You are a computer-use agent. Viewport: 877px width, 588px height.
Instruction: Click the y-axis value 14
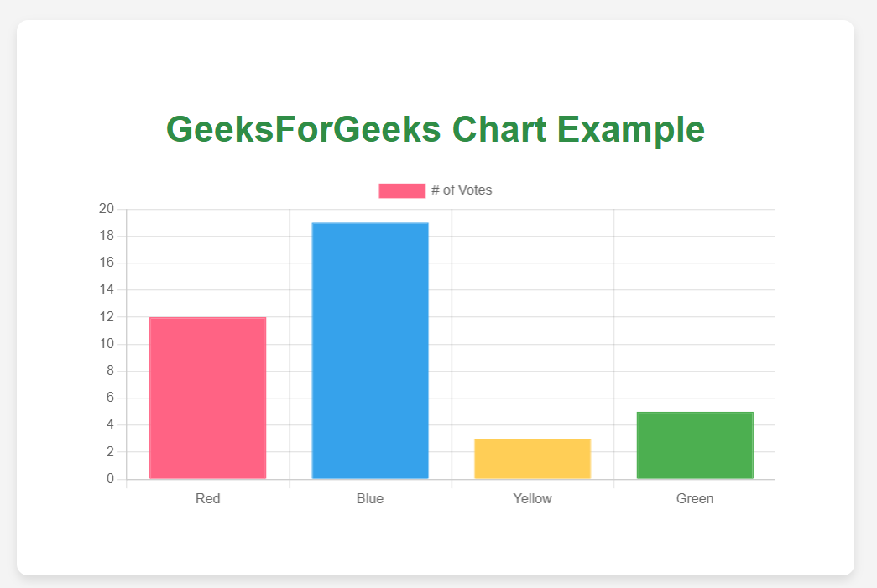pos(107,290)
